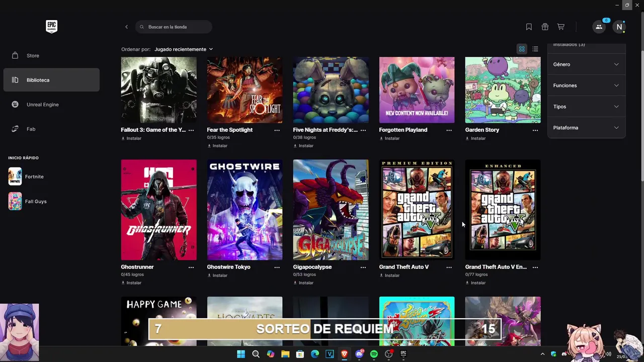The width and height of the screenshot is (644, 362).
Task: Open Microsoft Edge from taskbar
Action: click(x=315, y=354)
